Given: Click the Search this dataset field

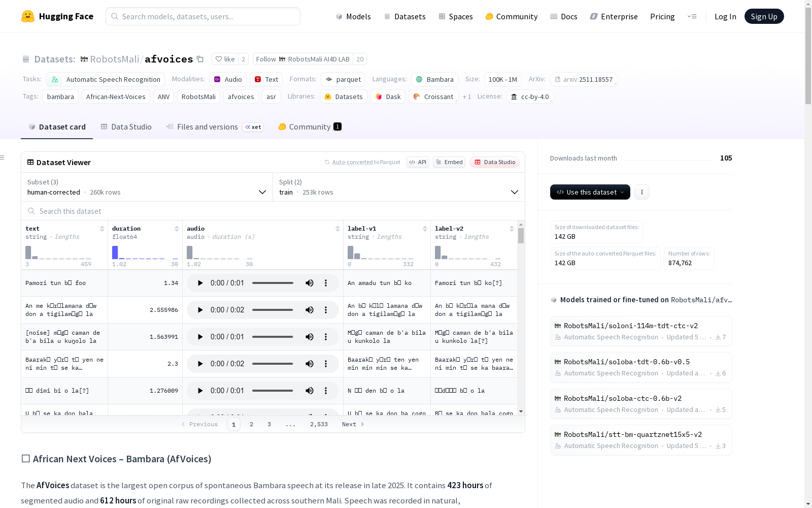Looking at the screenshot, I should click(273, 211).
